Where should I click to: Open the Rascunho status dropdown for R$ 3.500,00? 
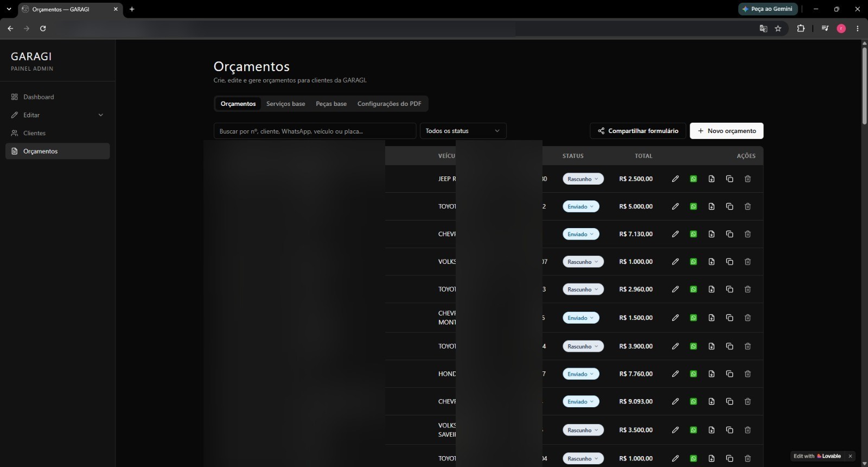coord(583,430)
